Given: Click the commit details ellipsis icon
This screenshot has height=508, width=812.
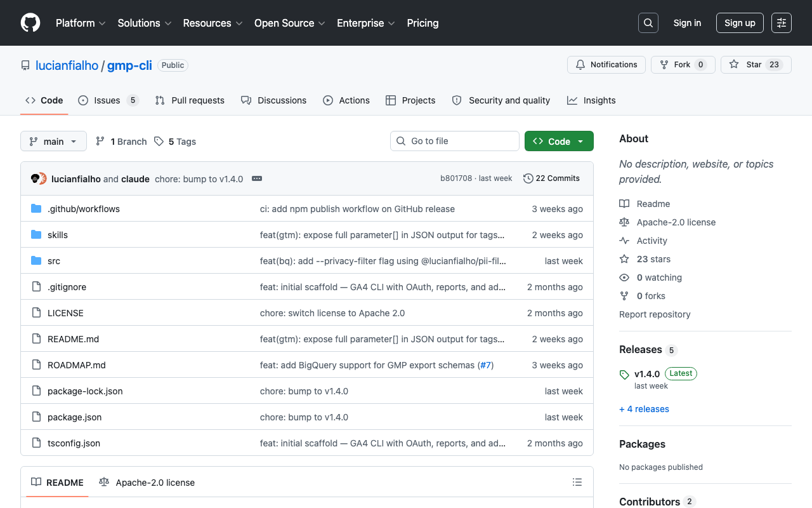Looking at the screenshot, I should click(257, 178).
